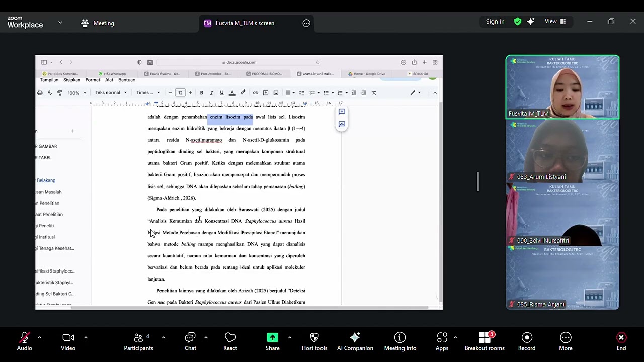
Task: Open the Bantuan menu
Action: (x=127, y=80)
